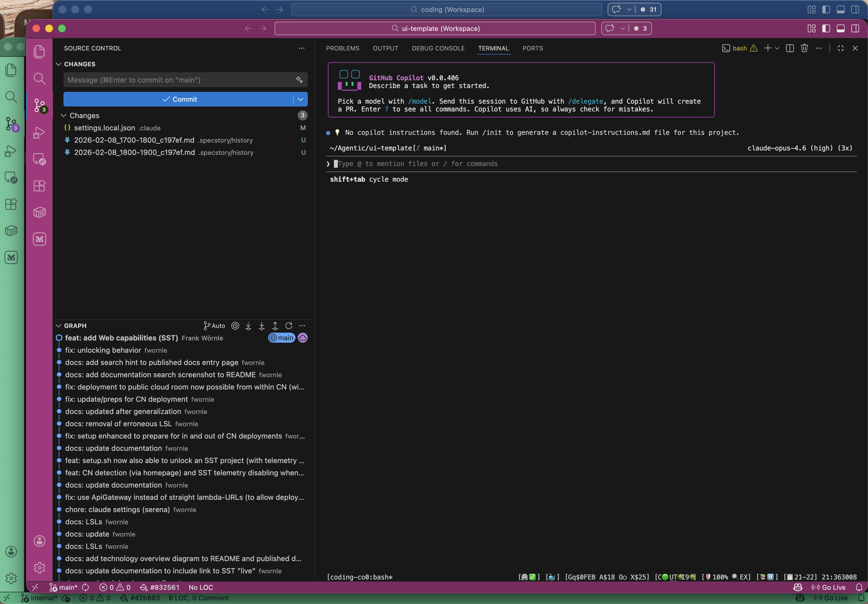Viewport: 868px width, 604px height.
Task: Collapse the GRAPH section header
Action: 59,325
